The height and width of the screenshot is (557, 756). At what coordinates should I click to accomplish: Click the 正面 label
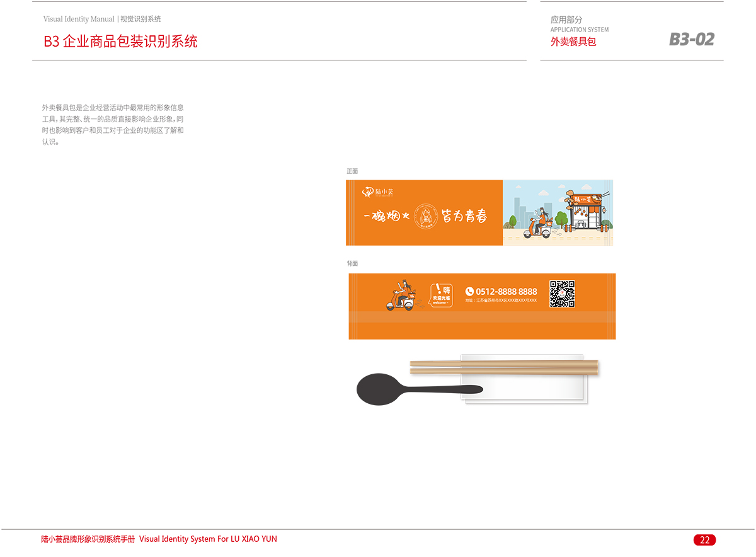pos(352,171)
